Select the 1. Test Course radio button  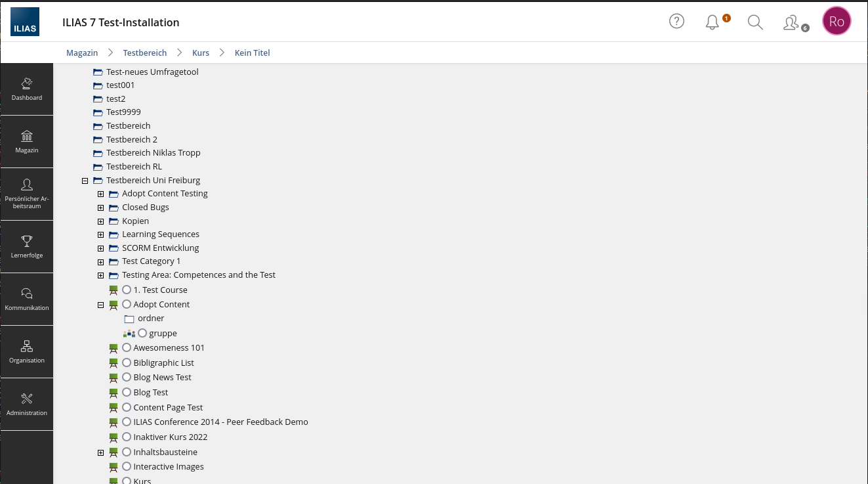pyautogui.click(x=127, y=290)
